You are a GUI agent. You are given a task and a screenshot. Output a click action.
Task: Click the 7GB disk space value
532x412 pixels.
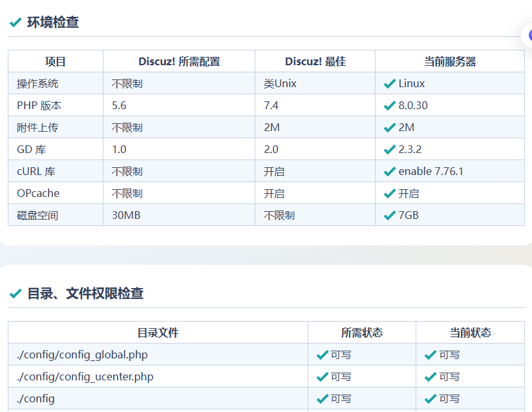pyautogui.click(x=409, y=215)
